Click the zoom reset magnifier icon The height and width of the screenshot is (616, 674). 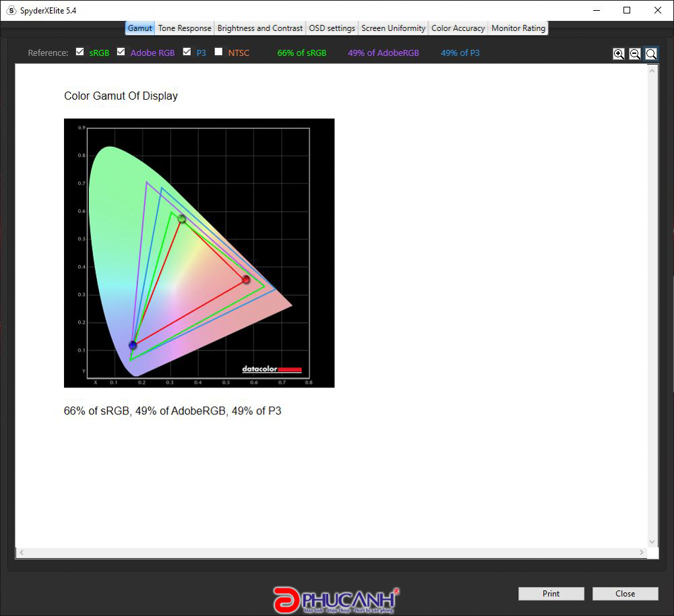pyautogui.click(x=651, y=54)
